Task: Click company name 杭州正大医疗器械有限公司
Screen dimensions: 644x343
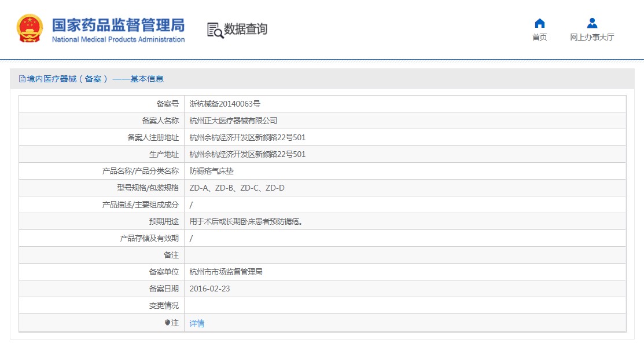Action: click(x=233, y=121)
